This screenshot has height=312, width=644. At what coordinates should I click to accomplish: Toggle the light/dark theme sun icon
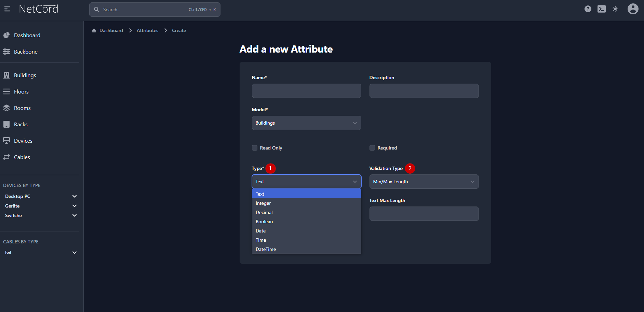point(615,9)
